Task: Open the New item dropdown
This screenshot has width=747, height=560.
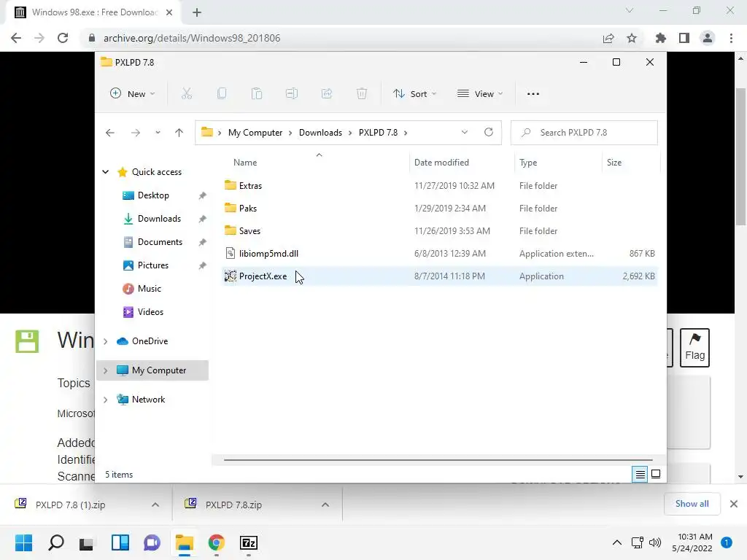Action: point(133,94)
